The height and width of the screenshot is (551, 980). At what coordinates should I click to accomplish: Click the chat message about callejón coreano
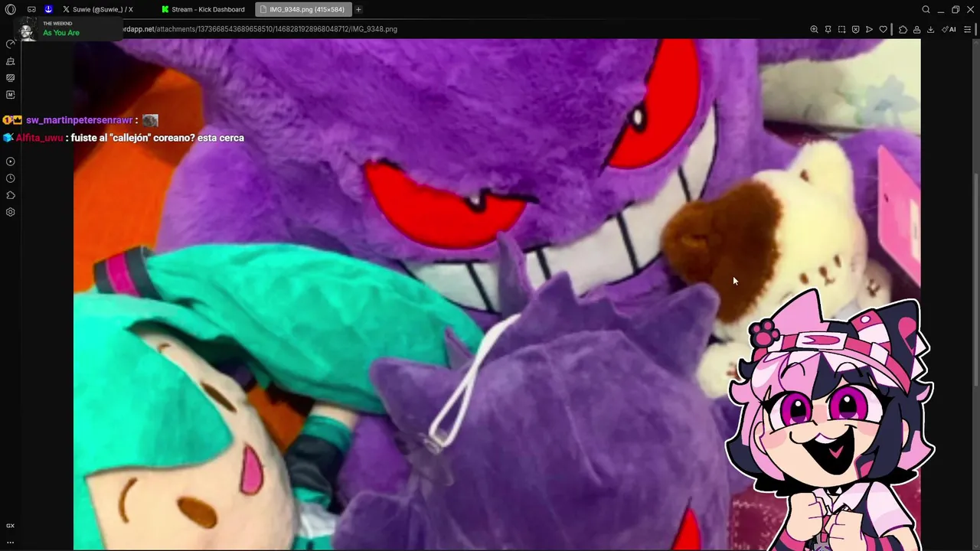(x=158, y=138)
